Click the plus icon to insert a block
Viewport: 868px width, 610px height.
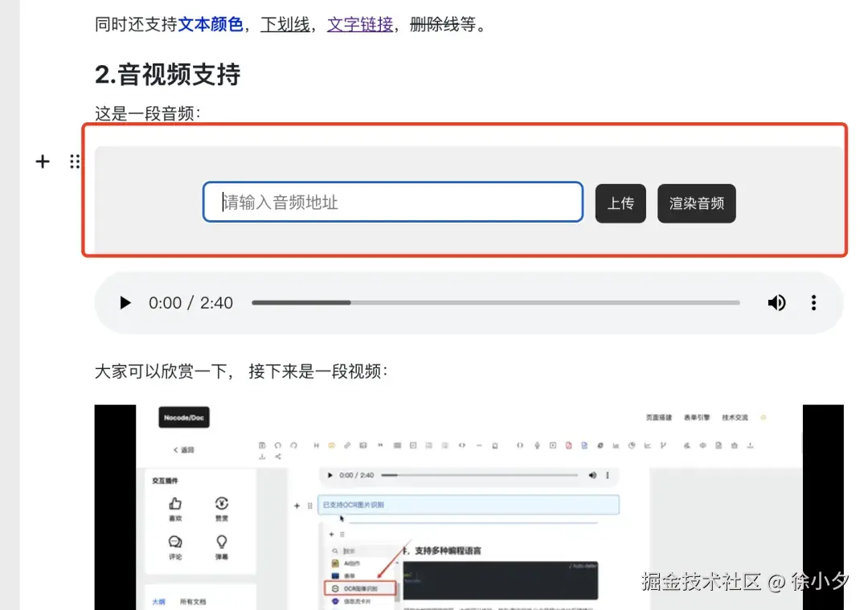[x=42, y=161]
